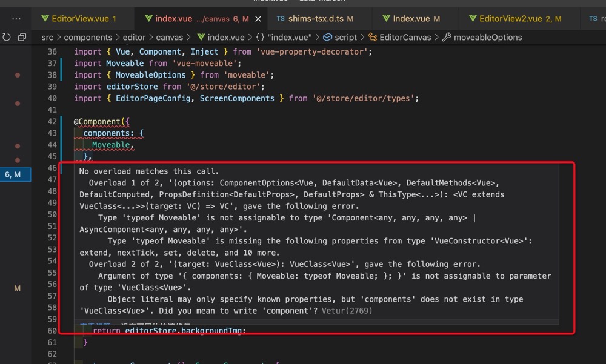
Task: Click 'No overload matches this call.' text
Action: point(149,171)
